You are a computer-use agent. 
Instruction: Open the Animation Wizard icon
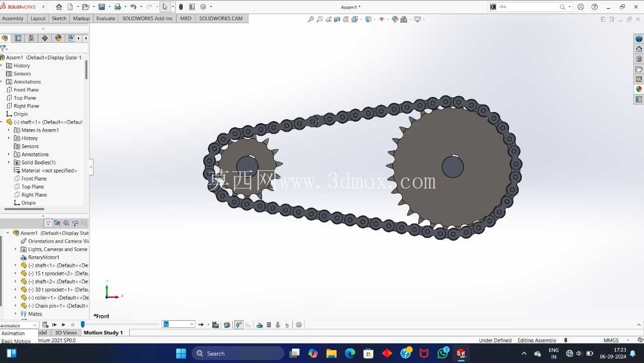(227, 325)
